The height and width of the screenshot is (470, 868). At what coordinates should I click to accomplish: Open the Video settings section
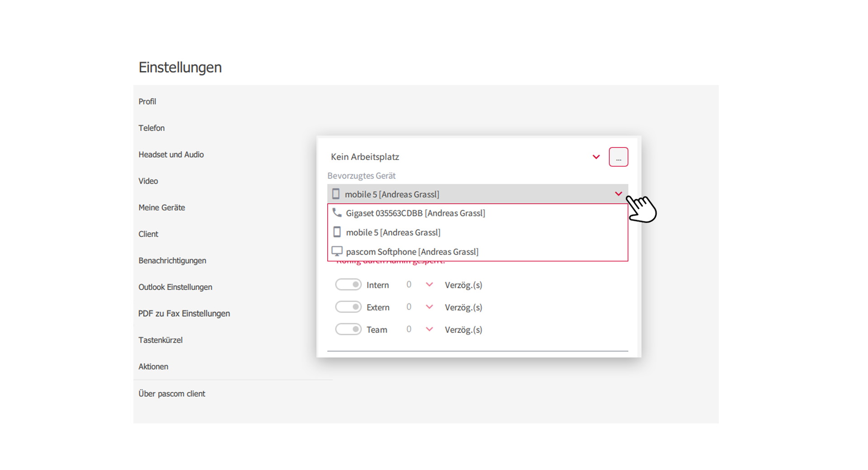point(148,181)
